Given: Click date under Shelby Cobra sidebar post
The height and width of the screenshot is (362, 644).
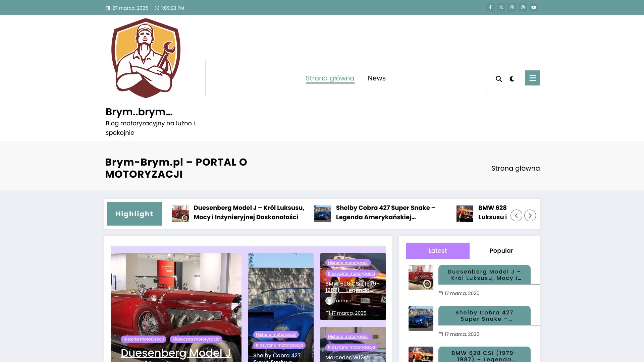Looking at the screenshot, I should [x=462, y=334].
